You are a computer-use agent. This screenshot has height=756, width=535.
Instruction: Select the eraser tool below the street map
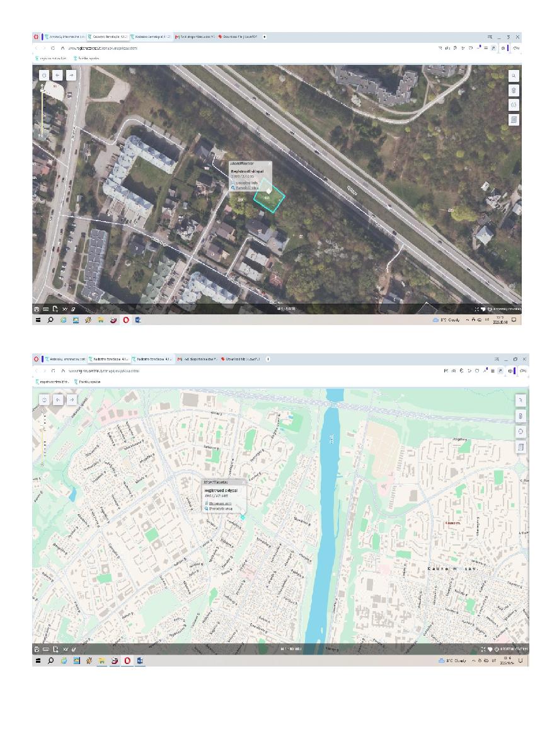coord(74,648)
